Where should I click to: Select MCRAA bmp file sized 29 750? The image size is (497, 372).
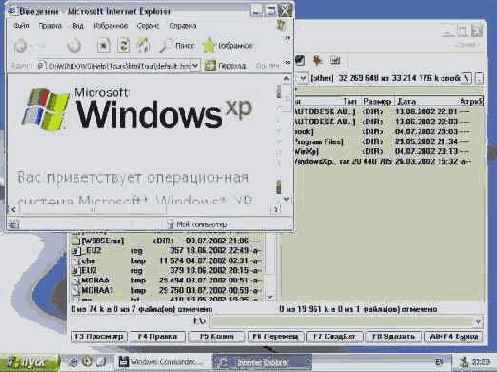167,290
